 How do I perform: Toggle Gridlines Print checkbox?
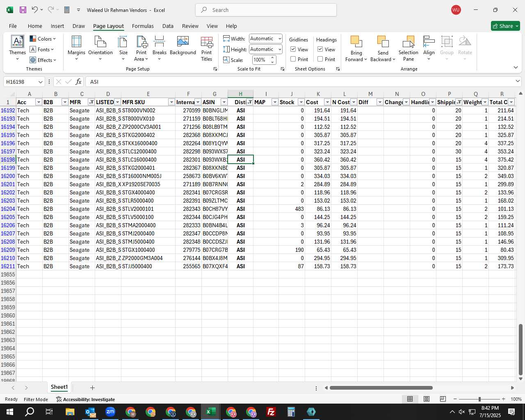point(293,59)
